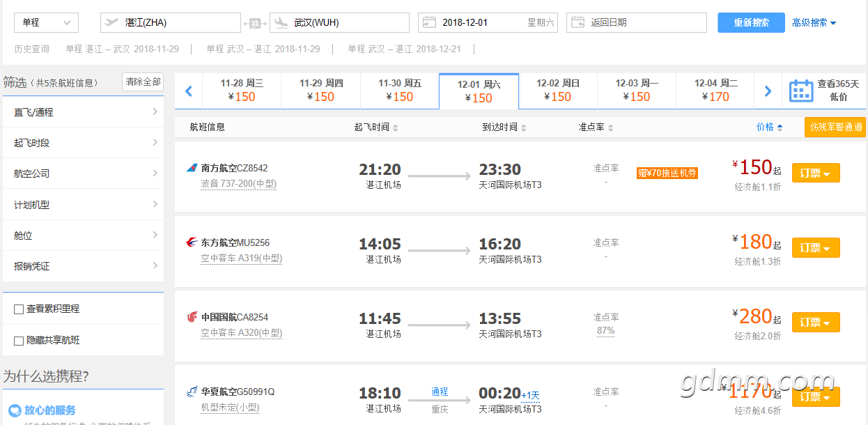This screenshot has height=425, width=868.
Task: Select the 11-29 周四 date tab
Action: tap(321, 91)
